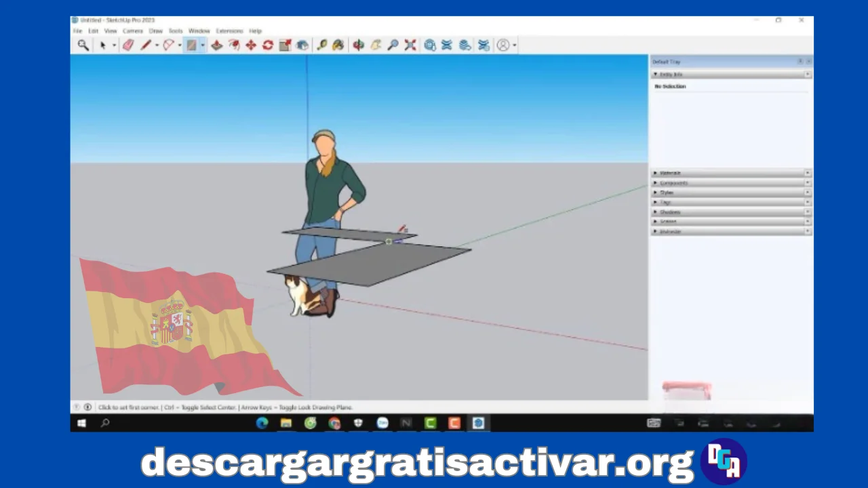This screenshot has width=868, height=488.
Task: Open the Extension Warehouse icon
Action: point(447,45)
